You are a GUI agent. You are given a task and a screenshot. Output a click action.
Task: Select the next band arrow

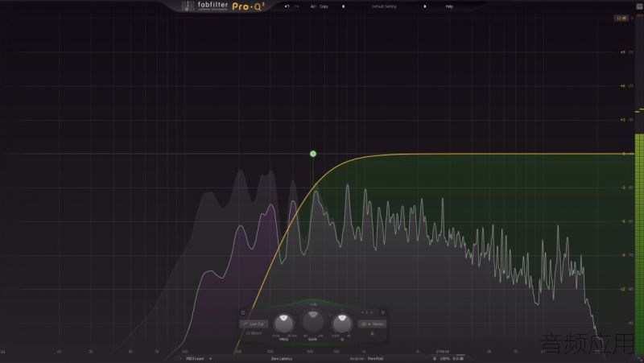(x=372, y=312)
